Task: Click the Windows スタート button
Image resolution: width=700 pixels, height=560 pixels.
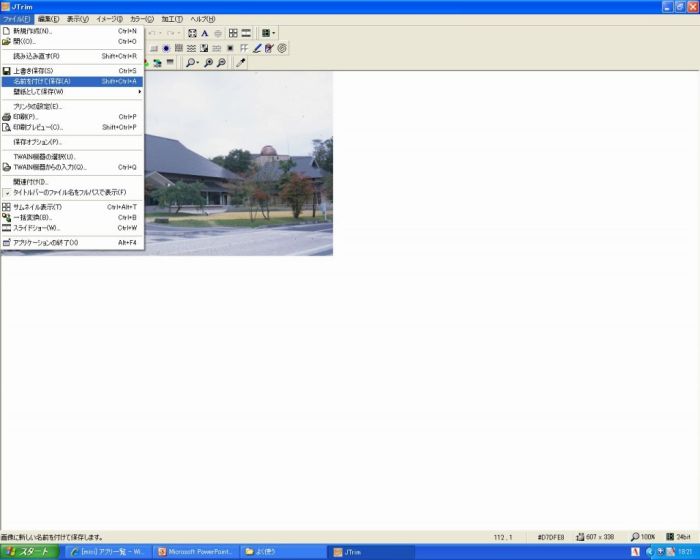Action: (x=30, y=551)
